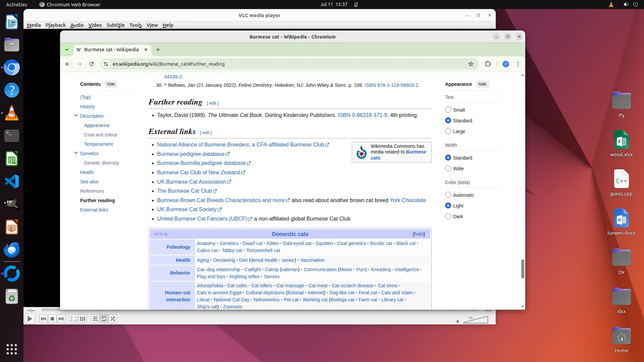
Task: Toggle VLC loop playback icon
Action: tap(104, 319)
